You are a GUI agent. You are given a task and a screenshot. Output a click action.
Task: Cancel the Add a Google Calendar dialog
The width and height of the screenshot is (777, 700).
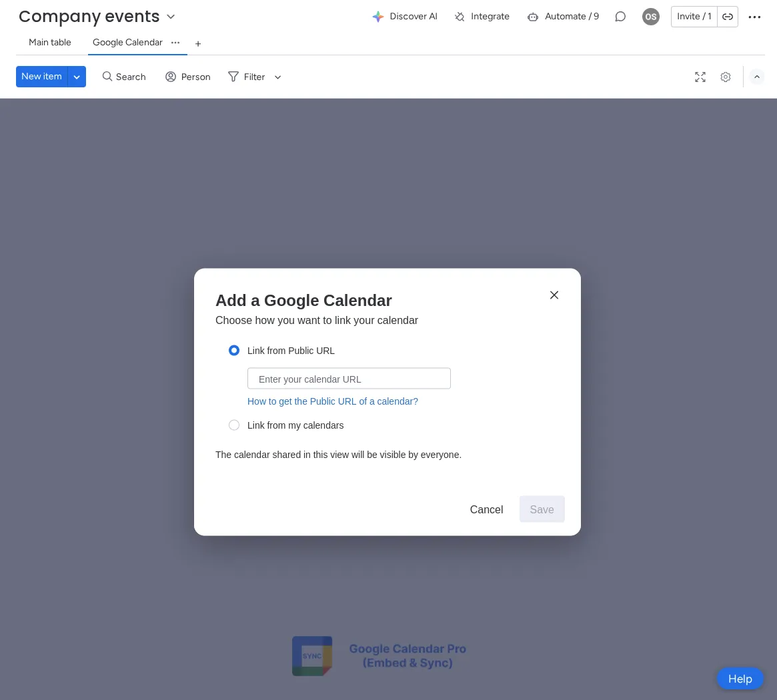coord(486,509)
